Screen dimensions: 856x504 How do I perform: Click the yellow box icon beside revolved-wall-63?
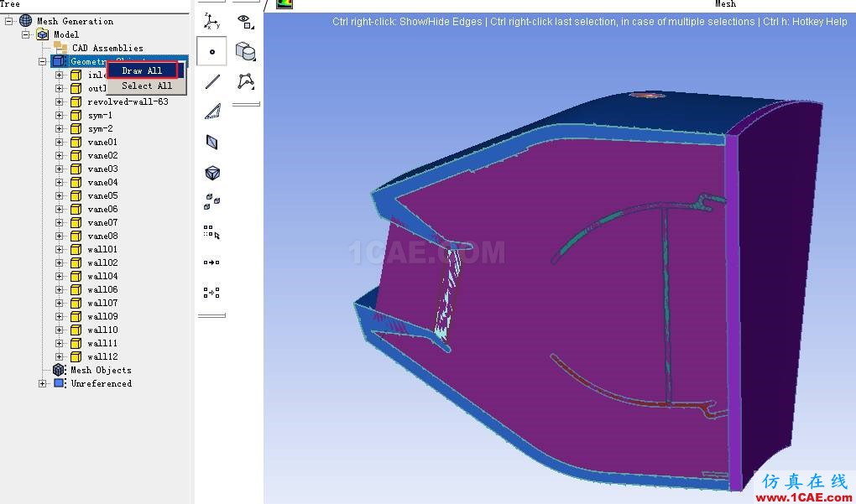pyautogui.click(x=76, y=102)
